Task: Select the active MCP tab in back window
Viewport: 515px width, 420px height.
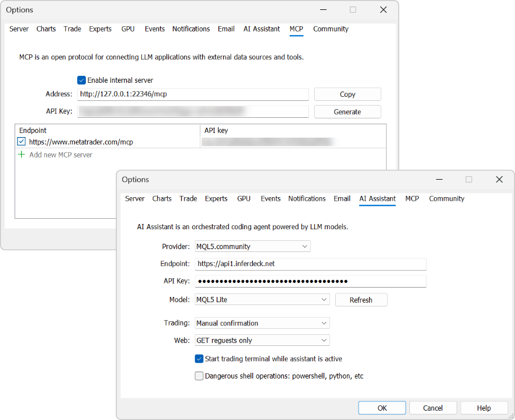Action: point(296,29)
